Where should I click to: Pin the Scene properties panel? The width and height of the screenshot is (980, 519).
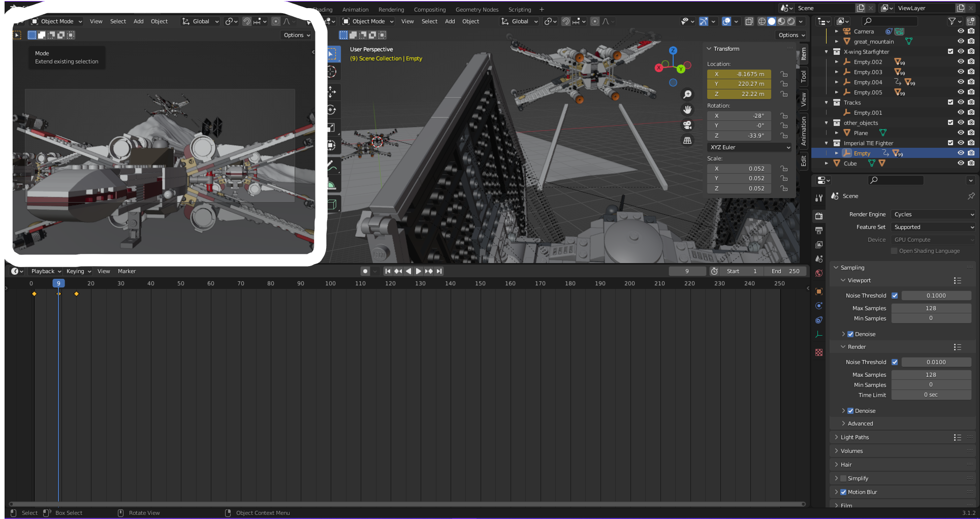coord(971,196)
